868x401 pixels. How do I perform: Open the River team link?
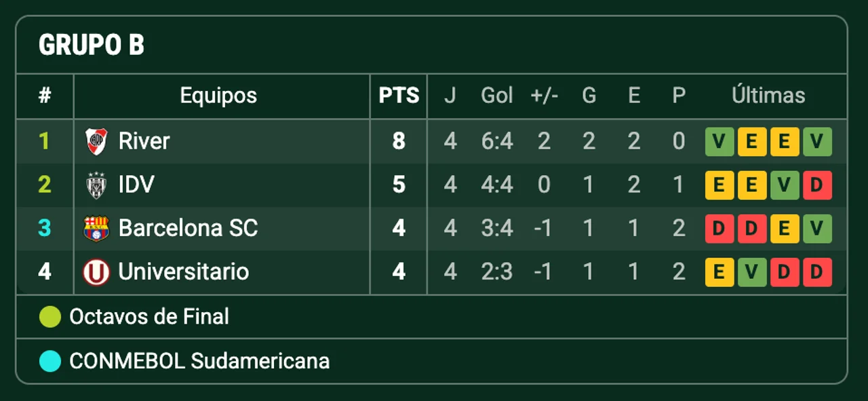tap(144, 141)
